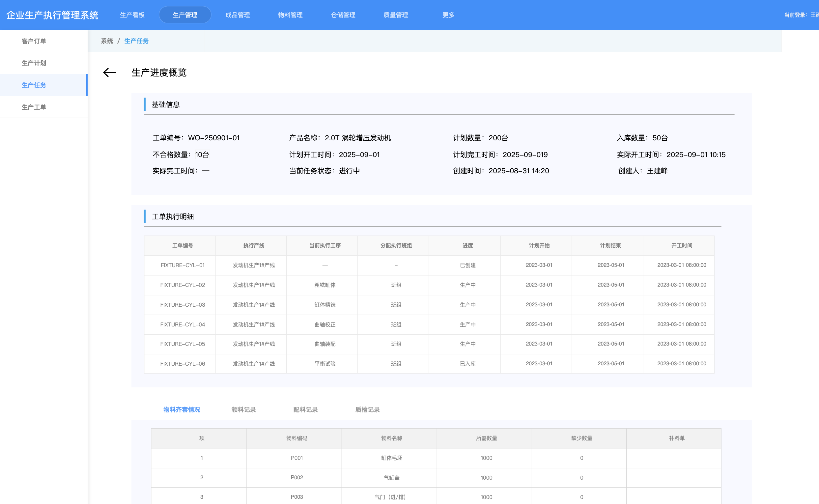Expand the 更多 menu
Screen dimensions: 819x504
pyautogui.click(x=448, y=15)
